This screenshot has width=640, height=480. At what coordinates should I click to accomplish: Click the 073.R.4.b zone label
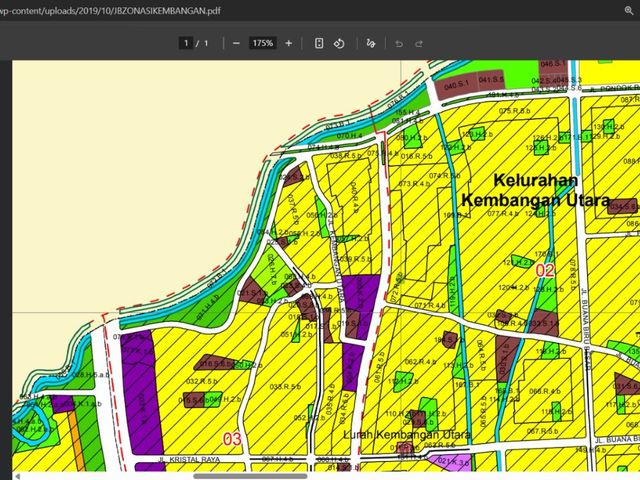[414, 184]
